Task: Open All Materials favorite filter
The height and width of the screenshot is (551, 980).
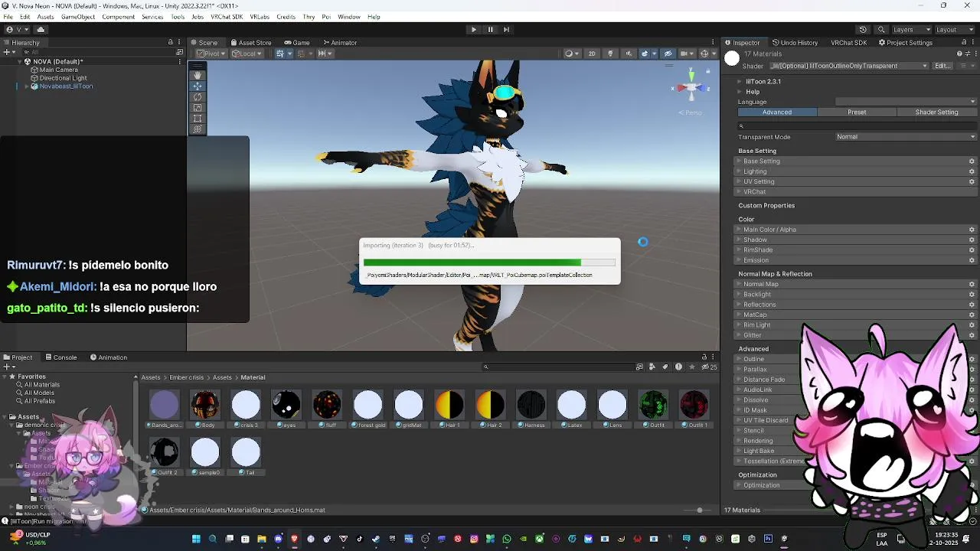Action: 42,385
